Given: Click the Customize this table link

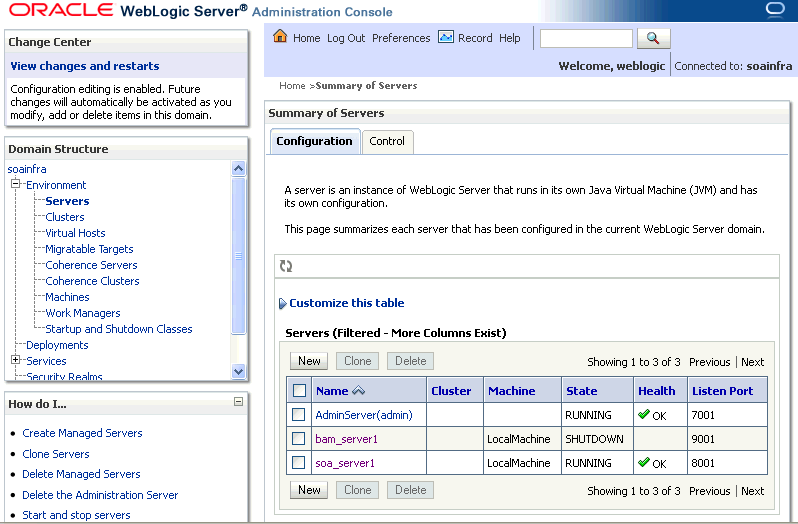Looking at the screenshot, I should point(347,303).
